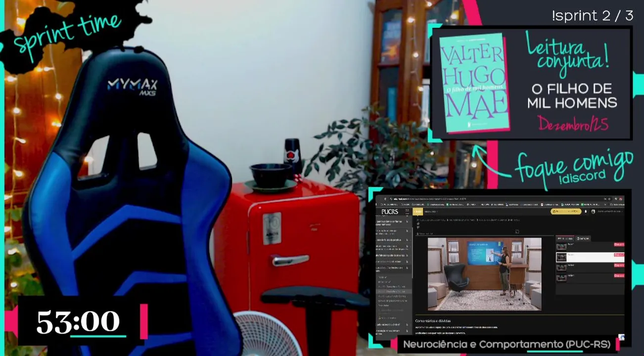
Task: Give the lesson a thumbs down
Action: click(418, 227)
